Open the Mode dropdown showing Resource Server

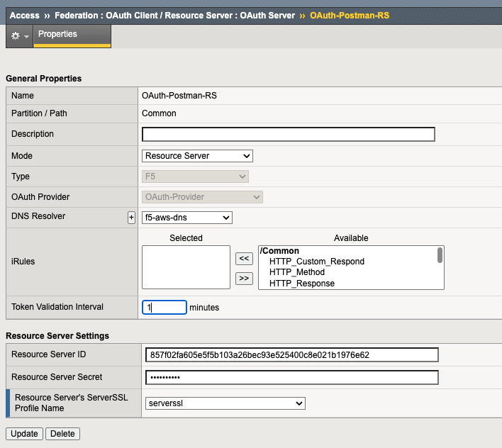coord(198,156)
